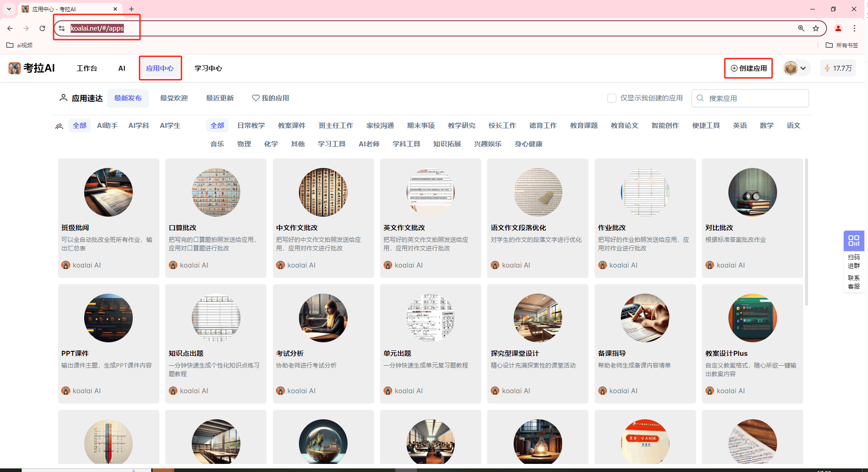Open the 英文作文批改 app image

430,192
